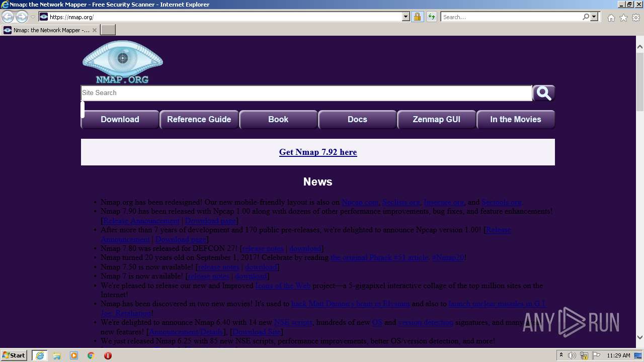Open the Tools gear icon
Screen dimensions: 644x362
636,18
